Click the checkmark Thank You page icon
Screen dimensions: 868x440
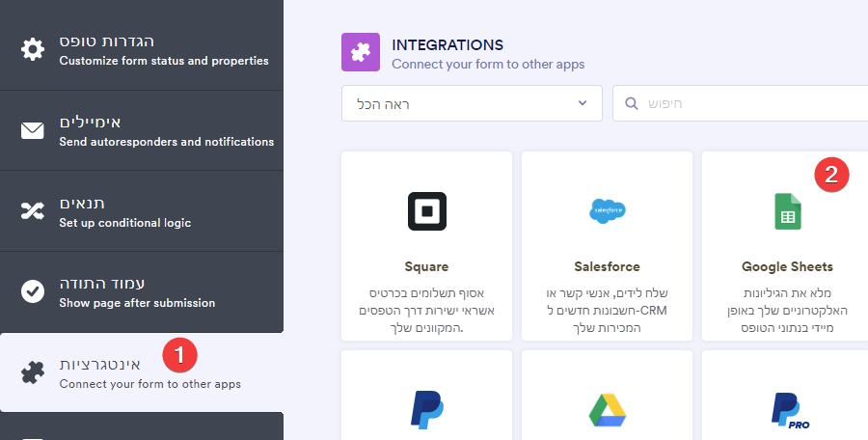[33, 291]
